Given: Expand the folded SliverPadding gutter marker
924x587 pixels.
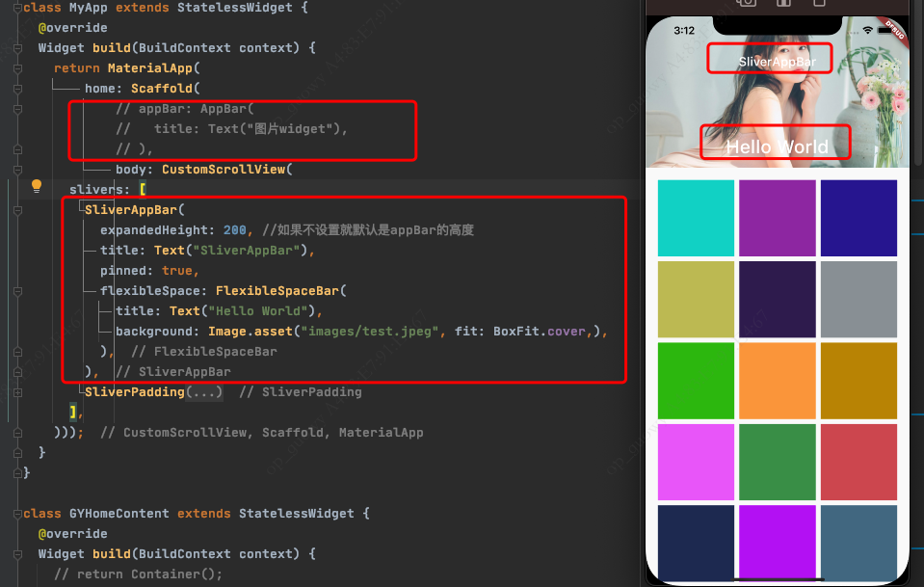Looking at the screenshot, I should click(17, 392).
